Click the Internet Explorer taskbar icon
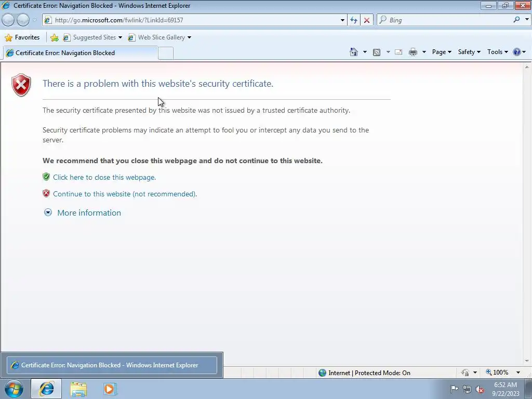The image size is (532, 399). [46, 389]
